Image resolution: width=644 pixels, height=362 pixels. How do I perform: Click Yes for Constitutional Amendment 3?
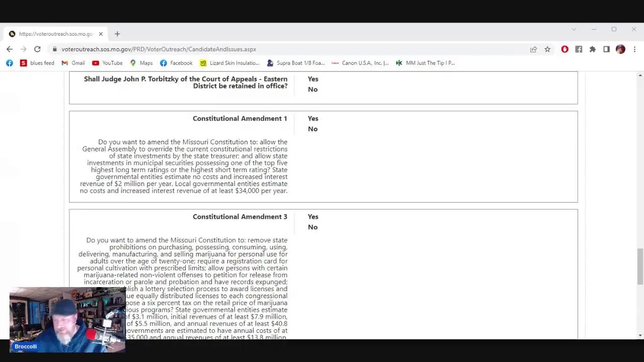tap(313, 217)
